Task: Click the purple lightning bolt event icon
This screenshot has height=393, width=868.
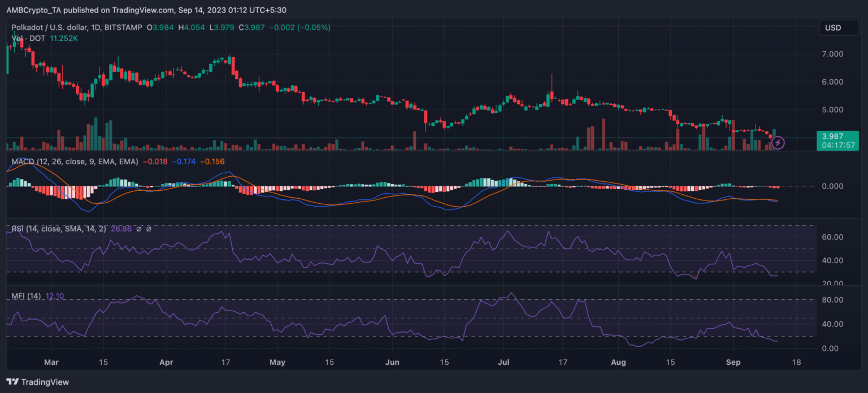Action: pyautogui.click(x=778, y=143)
